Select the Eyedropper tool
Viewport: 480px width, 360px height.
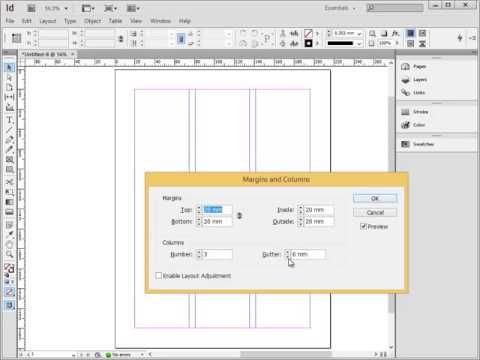pyautogui.click(x=9, y=235)
